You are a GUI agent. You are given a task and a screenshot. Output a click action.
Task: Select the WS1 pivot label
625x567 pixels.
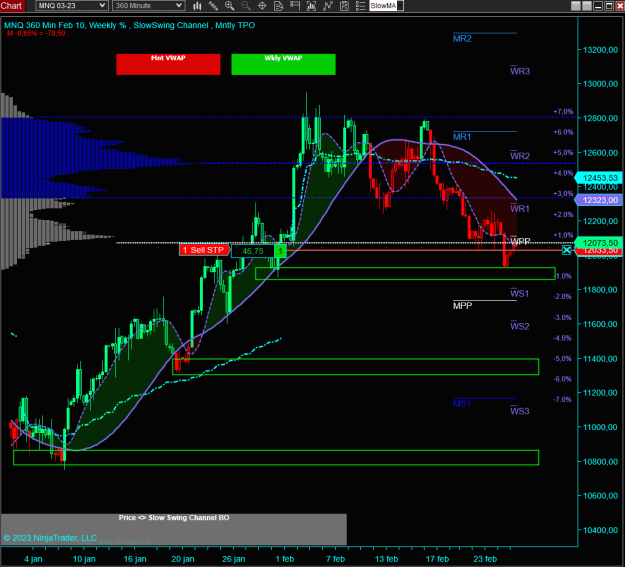click(519, 293)
